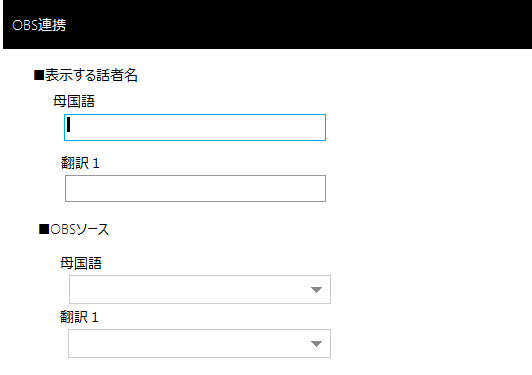Click the gray triangle icon in the 翻訳 1 combo box
Screen dimensions: 532x375
click(x=316, y=344)
